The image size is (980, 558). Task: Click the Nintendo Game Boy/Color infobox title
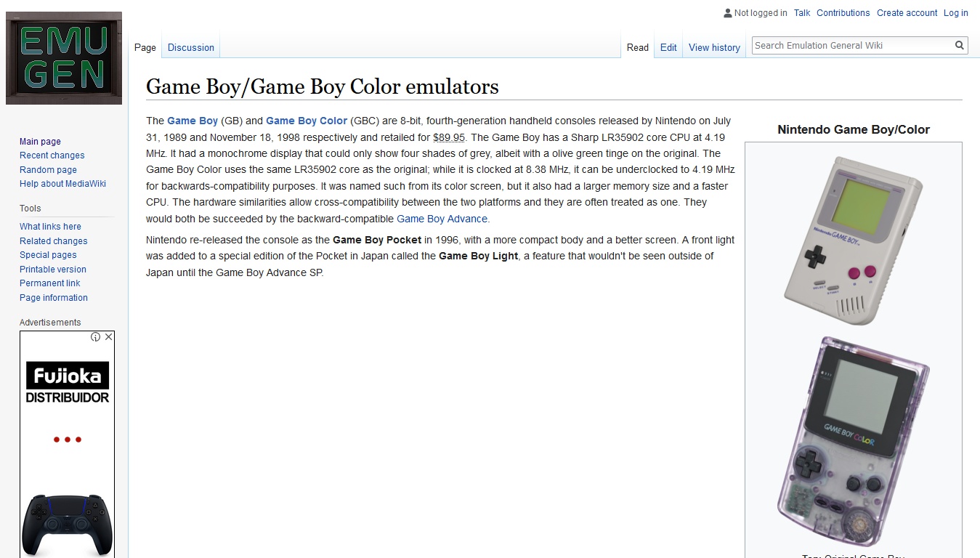tap(854, 129)
